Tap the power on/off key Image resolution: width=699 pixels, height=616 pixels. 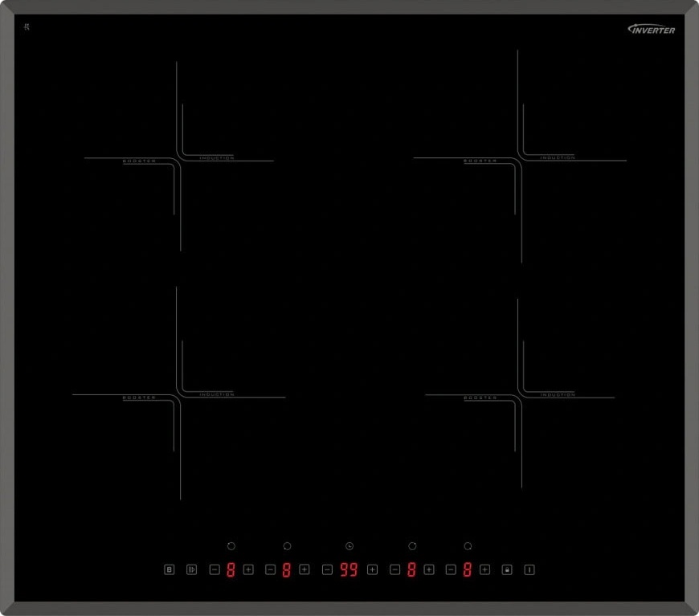tap(529, 569)
